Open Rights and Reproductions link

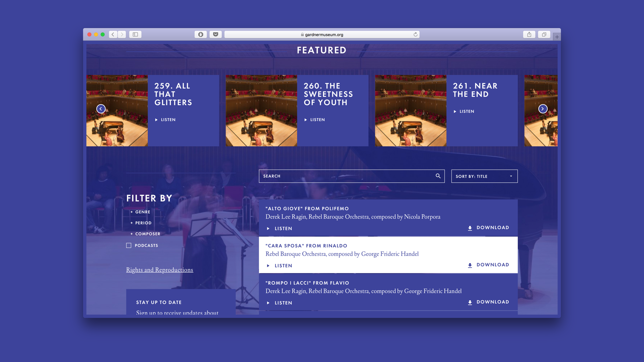pyautogui.click(x=160, y=270)
